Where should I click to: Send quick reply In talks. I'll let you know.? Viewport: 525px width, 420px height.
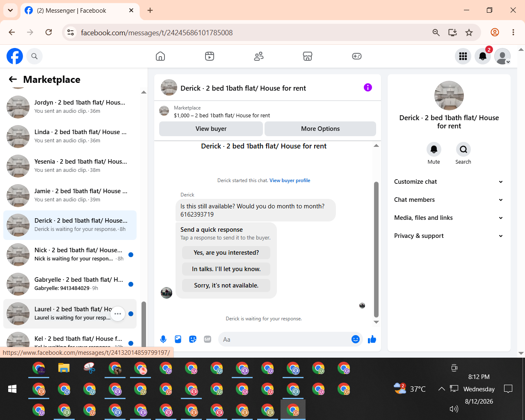[226, 269]
